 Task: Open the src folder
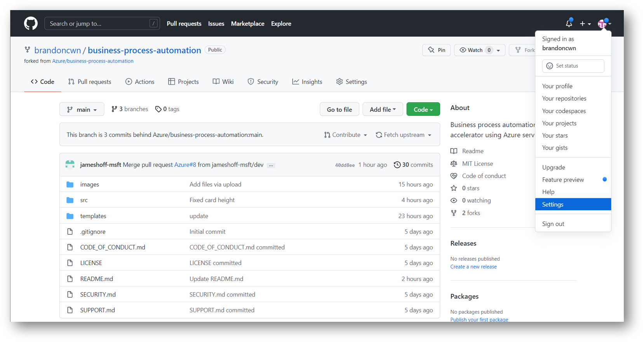pyautogui.click(x=84, y=200)
